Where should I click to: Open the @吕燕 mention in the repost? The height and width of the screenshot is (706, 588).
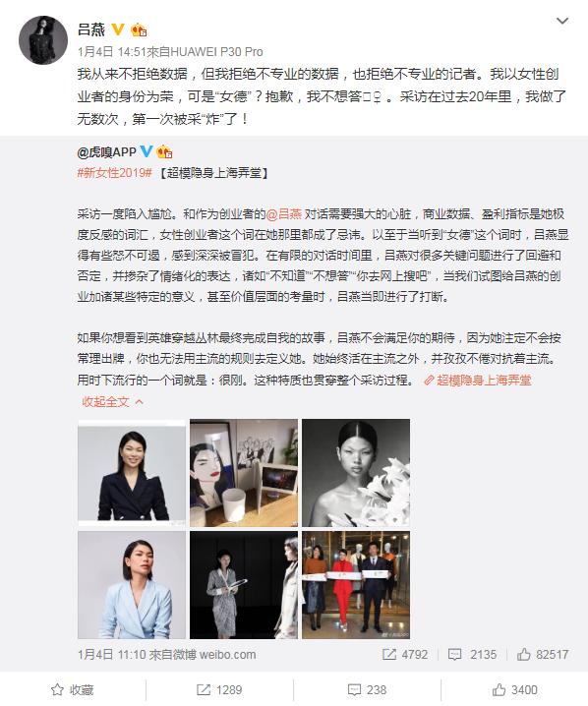[284, 214]
